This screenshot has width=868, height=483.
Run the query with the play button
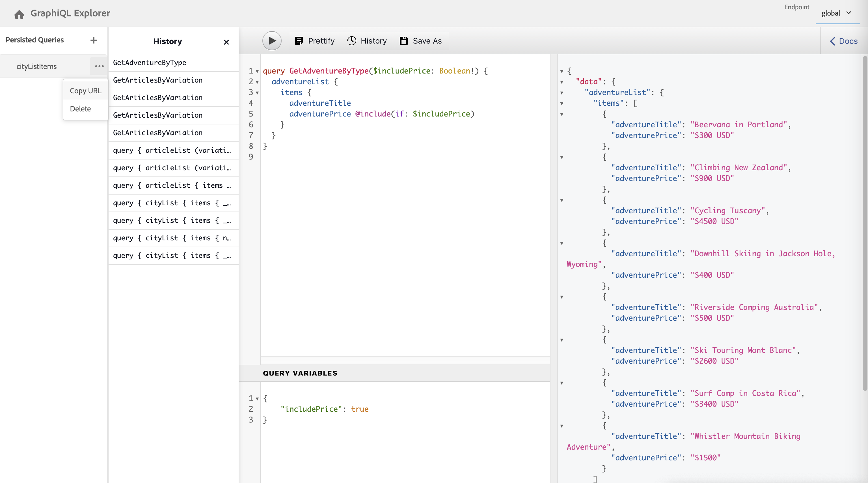click(272, 41)
